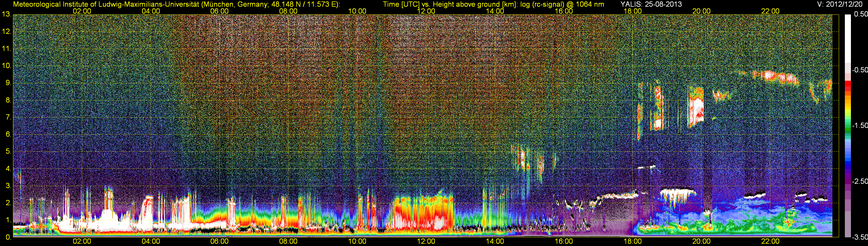Click the 0 km height axis label

click(x=8, y=237)
